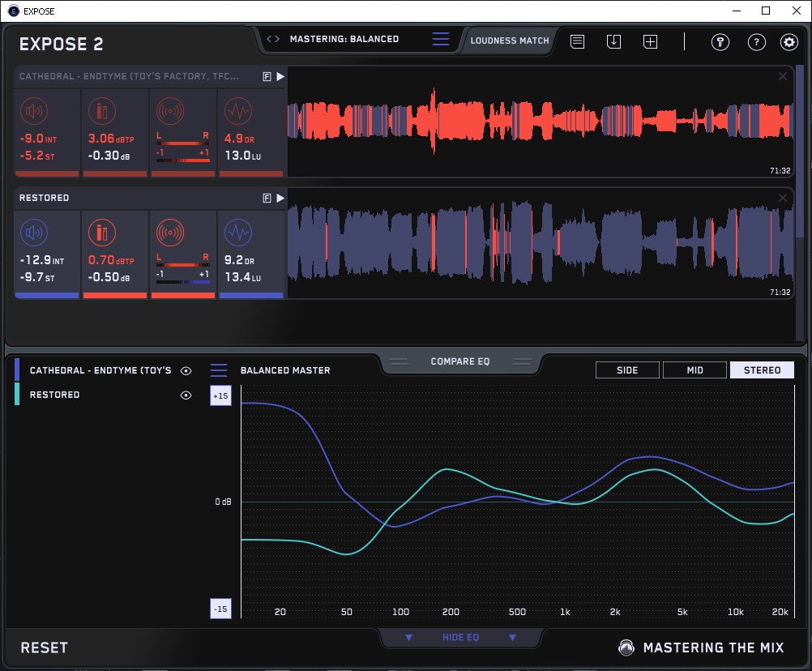Viewport: 812px width, 671px height.
Task: Switch EQ view to Mid
Action: click(694, 370)
